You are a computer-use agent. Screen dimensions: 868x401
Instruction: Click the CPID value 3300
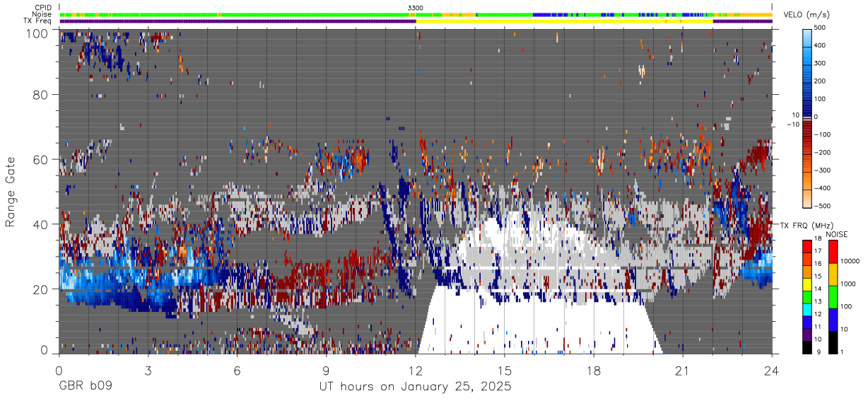click(x=416, y=7)
